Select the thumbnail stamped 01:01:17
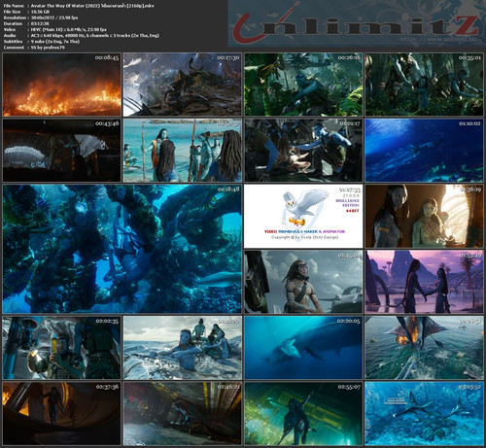 click(303, 151)
